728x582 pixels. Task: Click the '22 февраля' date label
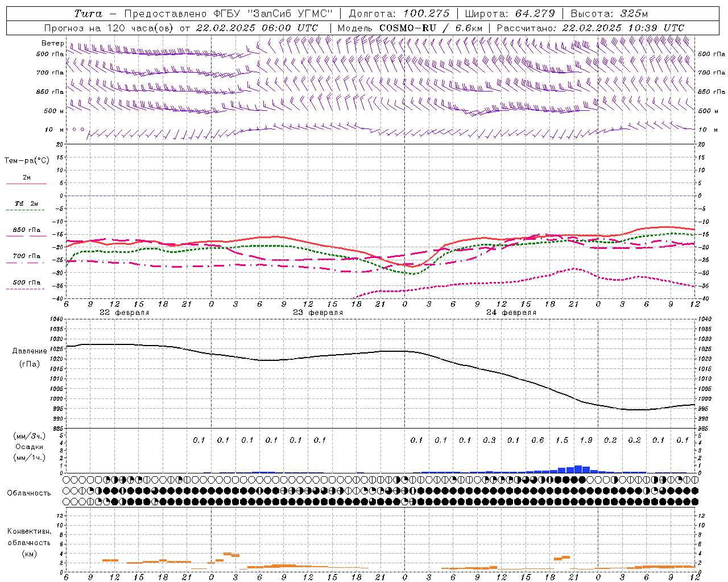tap(124, 313)
